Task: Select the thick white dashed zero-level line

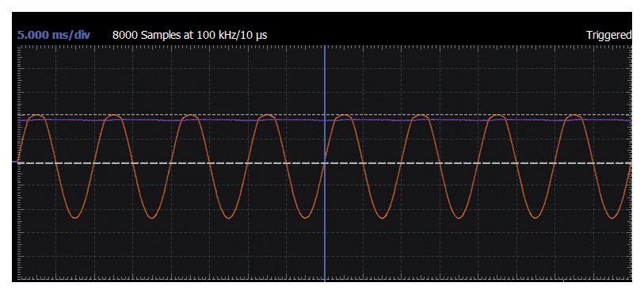Action: (x=325, y=163)
